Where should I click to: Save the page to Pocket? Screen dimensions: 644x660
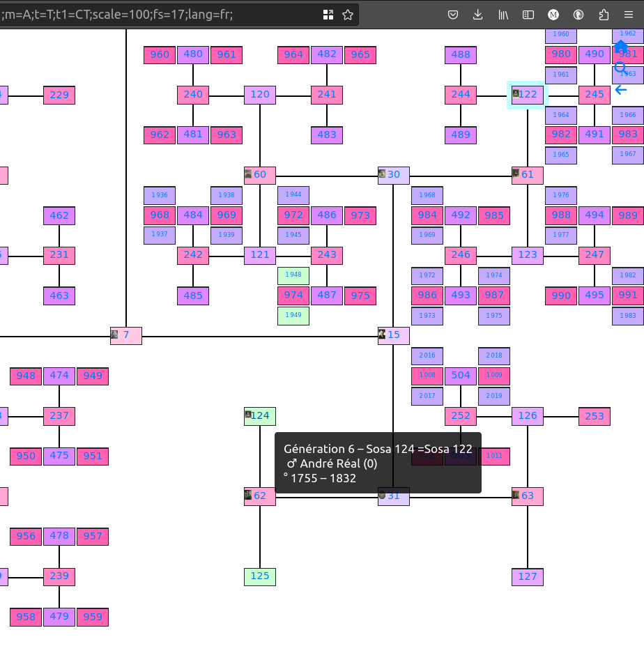pos(453,14)
